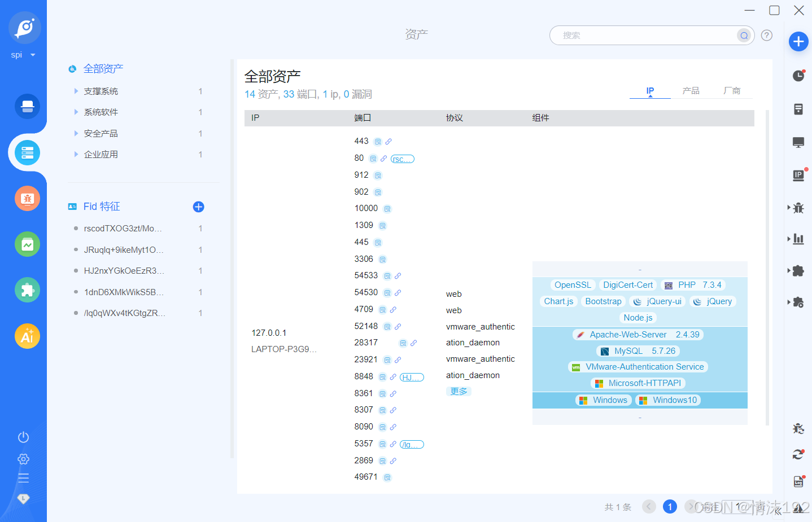Click the refresh sync icon with red badge
Viewport: 812px width, 522px height.
click(798, 454)
